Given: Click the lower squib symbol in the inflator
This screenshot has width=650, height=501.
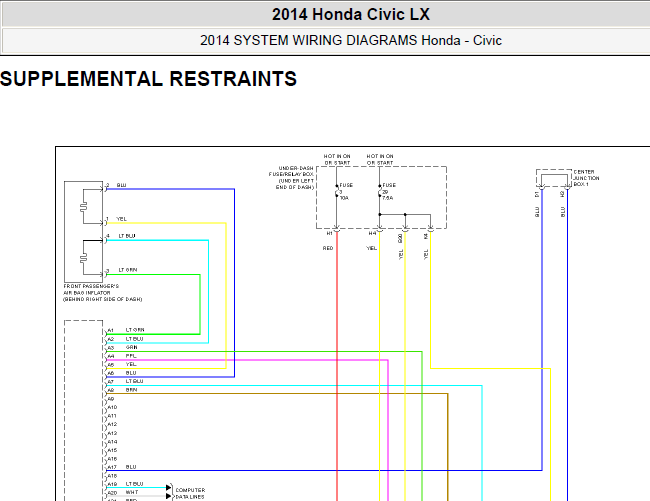Looking at the screenshot, I should point(83,258).
